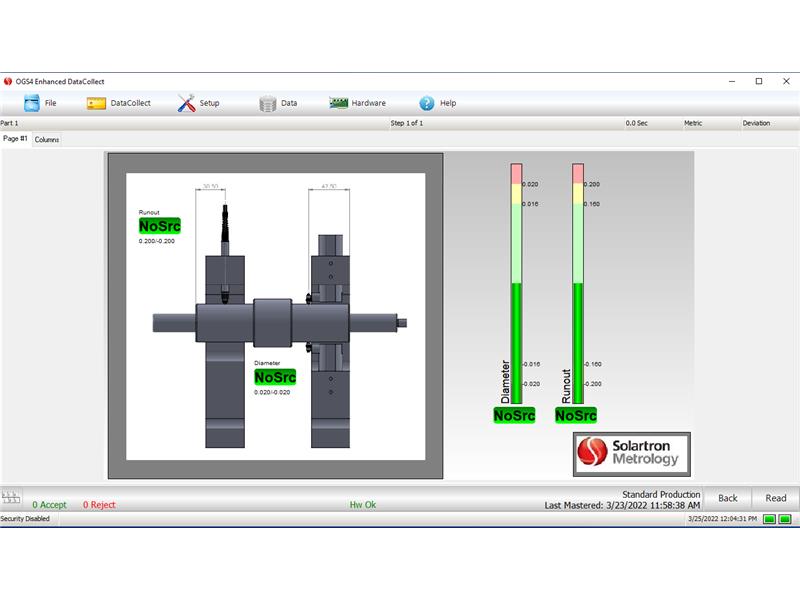Viewport: 800px width, 600px height.
Task: Click the 'Part 1' label
Action: [x=9, y=123]
